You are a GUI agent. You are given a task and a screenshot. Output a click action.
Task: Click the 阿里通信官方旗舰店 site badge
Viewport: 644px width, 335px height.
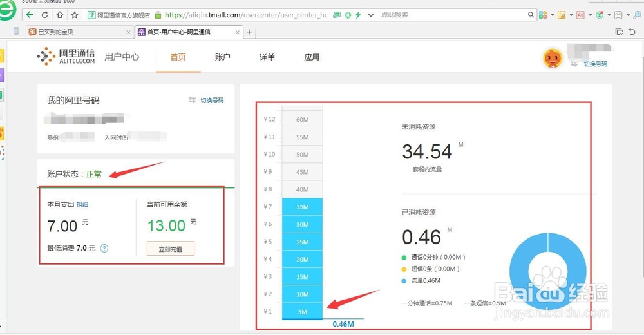point(119,15)
